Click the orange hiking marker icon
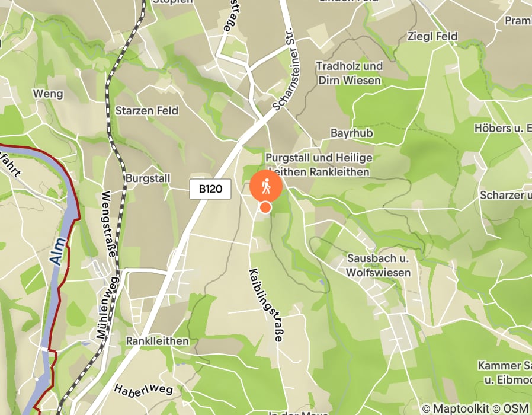532x415 pixels. click(266, 186)
